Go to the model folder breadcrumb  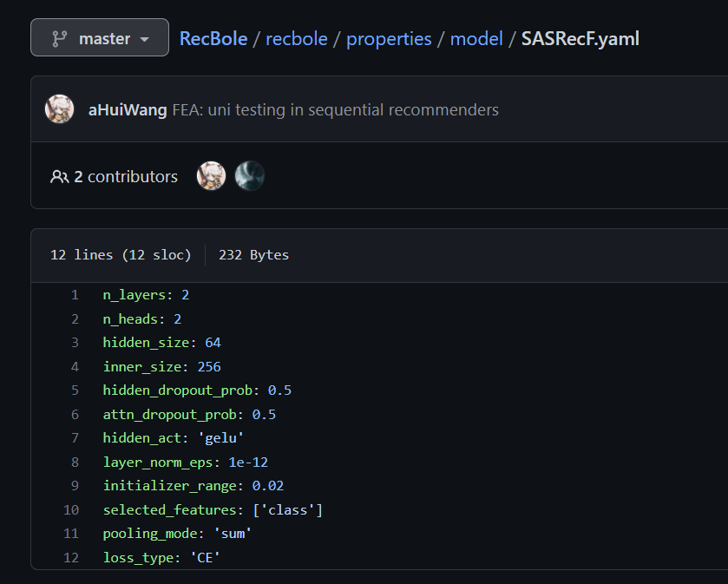pos(475,38)
